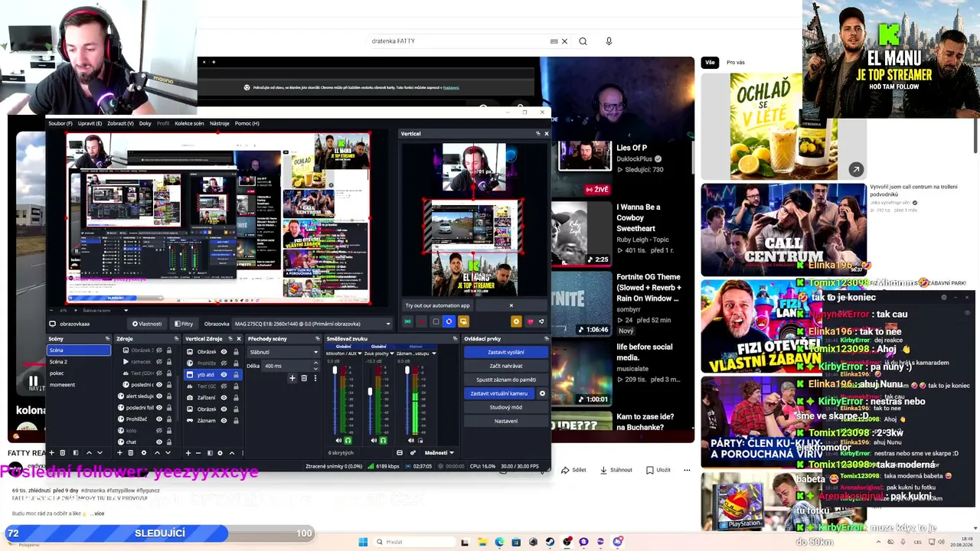Toggle monitoring headphones on Zvuk plochy

tap(383, 440)
